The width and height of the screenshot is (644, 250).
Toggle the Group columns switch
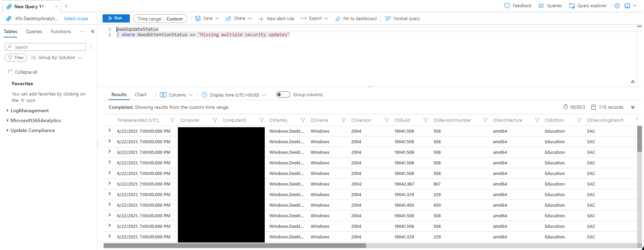pyautogui.click(x=283, y=94)
